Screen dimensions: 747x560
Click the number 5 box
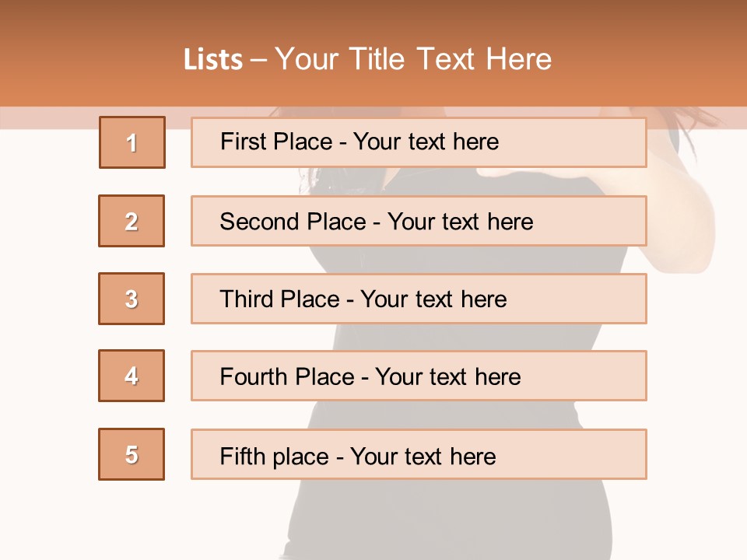coord(132,454)
